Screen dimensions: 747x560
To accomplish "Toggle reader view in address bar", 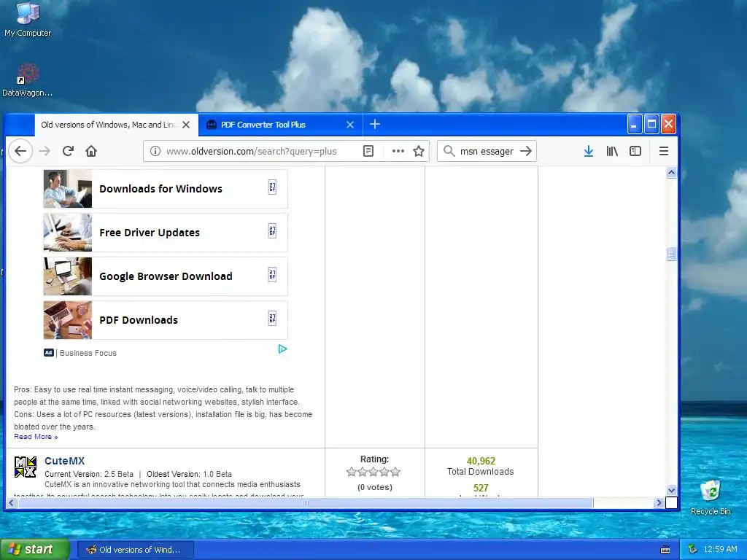I will 368,151.
